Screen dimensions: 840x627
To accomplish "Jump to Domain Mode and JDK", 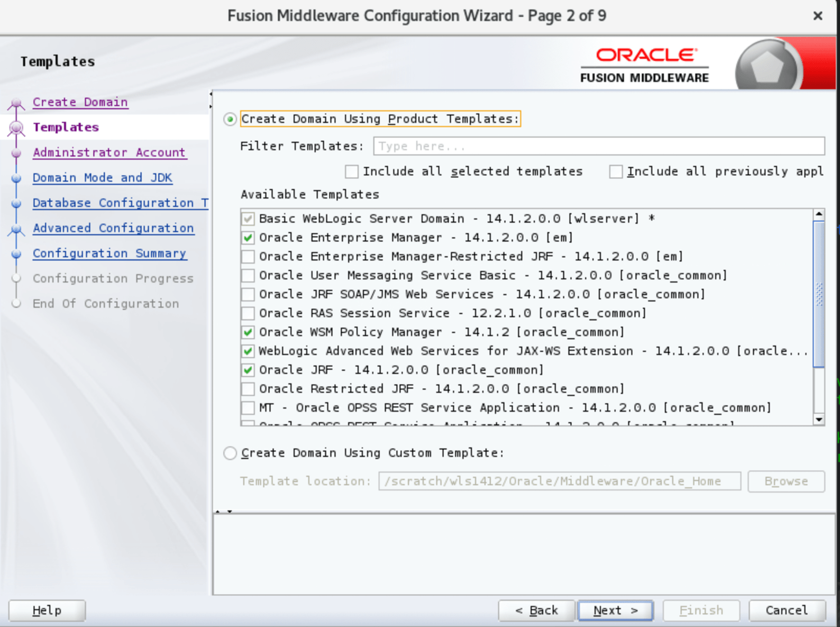I will pyautogui.click(x=103, y=178).
